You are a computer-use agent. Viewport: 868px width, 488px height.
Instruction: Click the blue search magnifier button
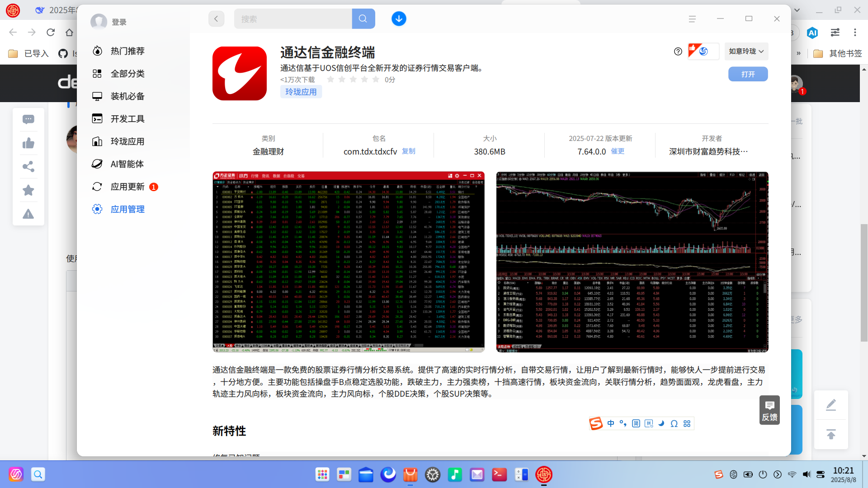coord(363,19)
